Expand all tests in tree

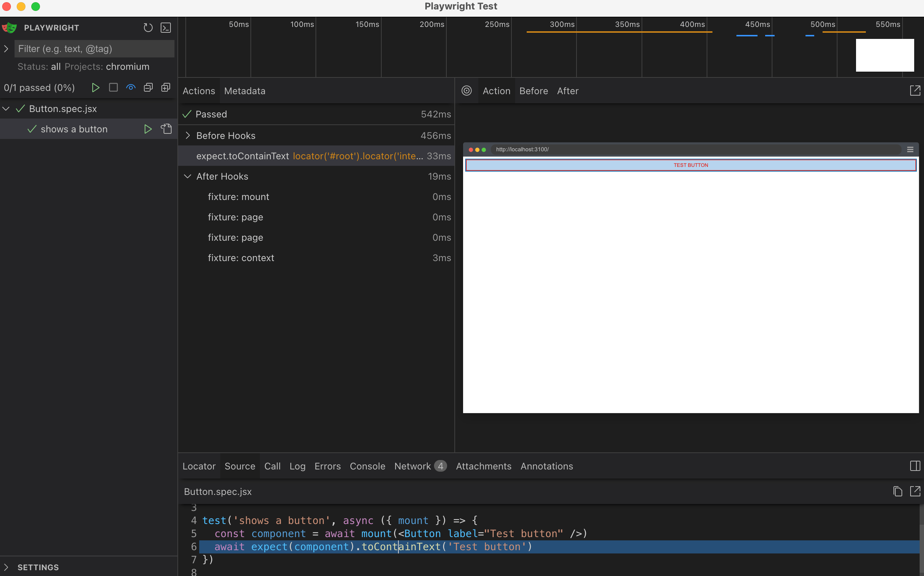pyautogui.click(x=166, y=88)
